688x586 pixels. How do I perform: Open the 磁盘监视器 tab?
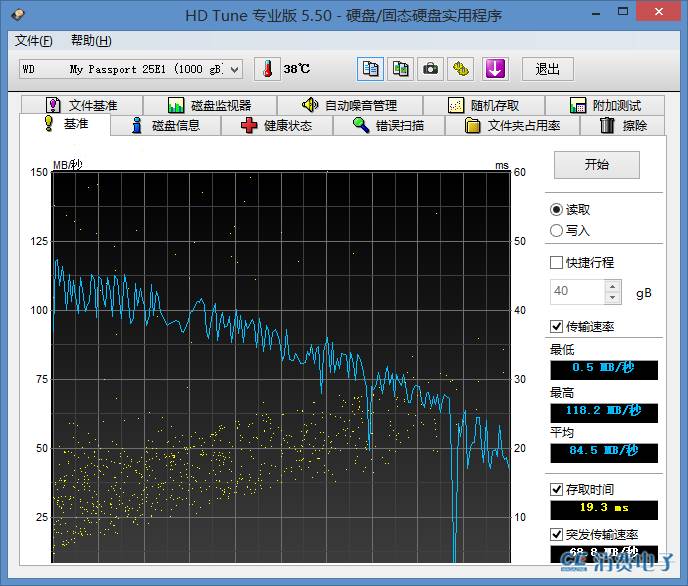209,105
